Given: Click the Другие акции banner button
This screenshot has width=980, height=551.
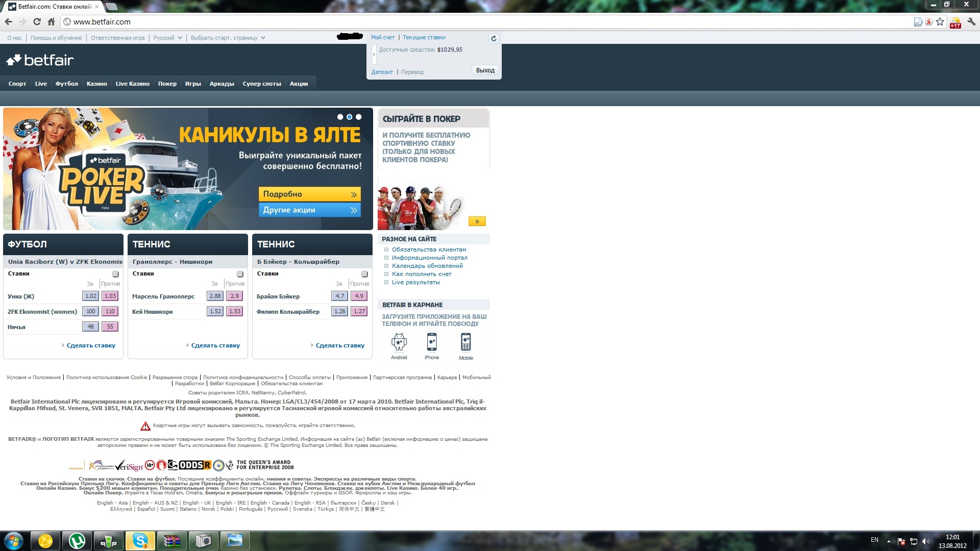Looking at the screenshot, I should (x=310, y=210).
